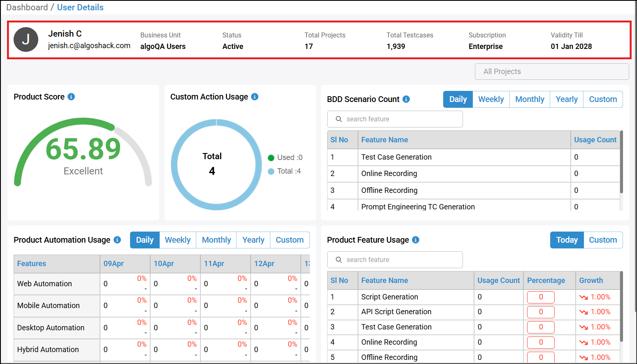Click Product Feature Usage Count column header
637x364 pixels.
(499, 281)
